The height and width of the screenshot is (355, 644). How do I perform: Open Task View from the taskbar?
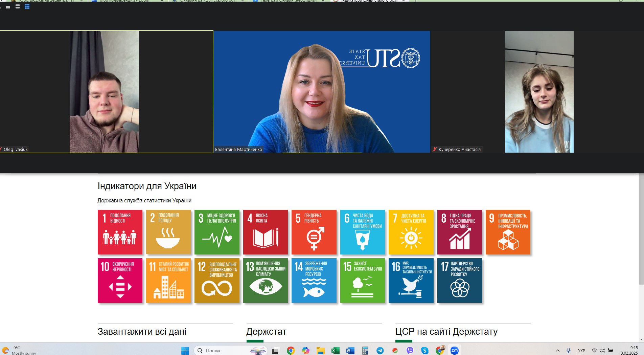click(x=275, y=351)
